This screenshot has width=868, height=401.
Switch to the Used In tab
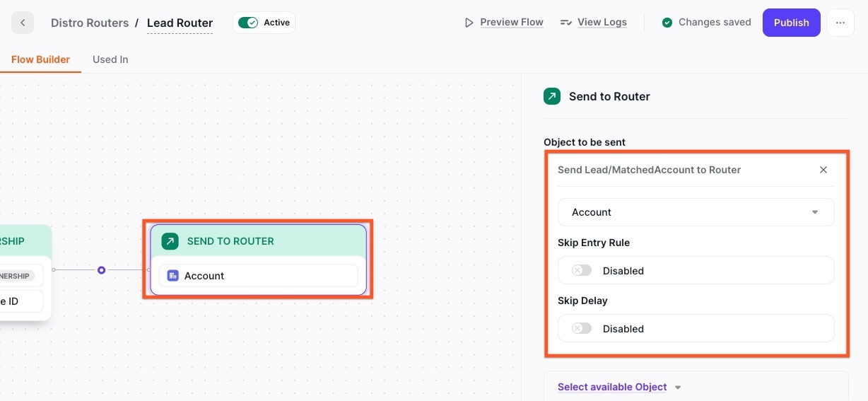(110, 59)
